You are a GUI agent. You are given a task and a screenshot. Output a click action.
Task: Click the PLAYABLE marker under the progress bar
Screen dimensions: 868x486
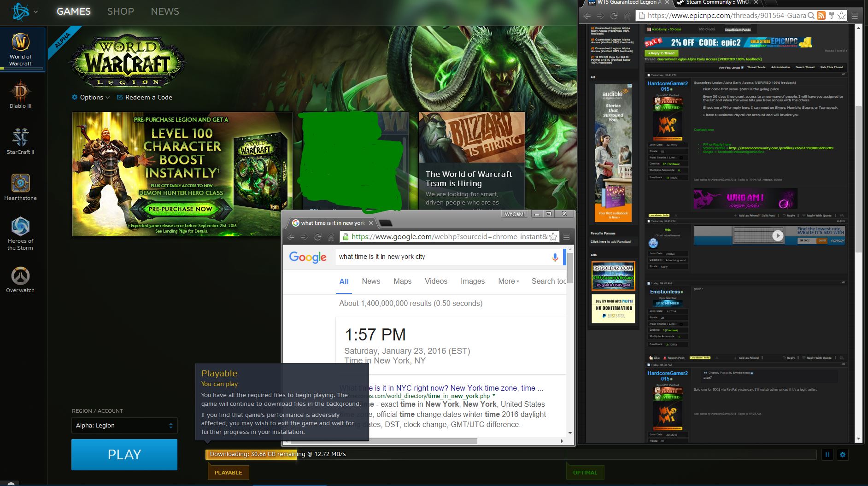click(228, 473)
